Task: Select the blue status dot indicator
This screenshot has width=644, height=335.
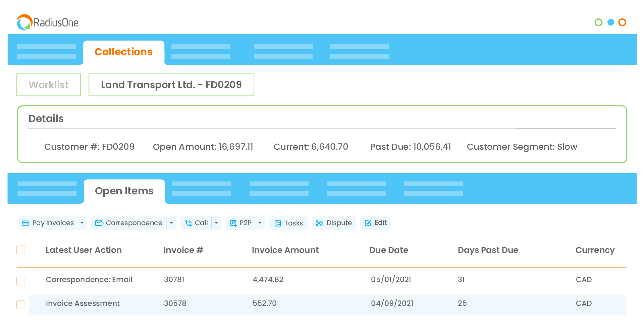Action: click(x=610, y=22)
